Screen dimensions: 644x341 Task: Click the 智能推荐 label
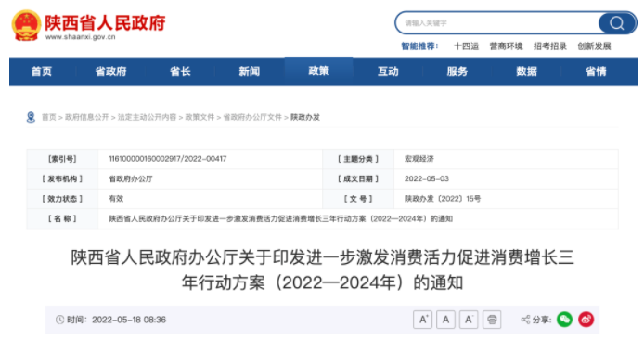(x=419, y=46)
